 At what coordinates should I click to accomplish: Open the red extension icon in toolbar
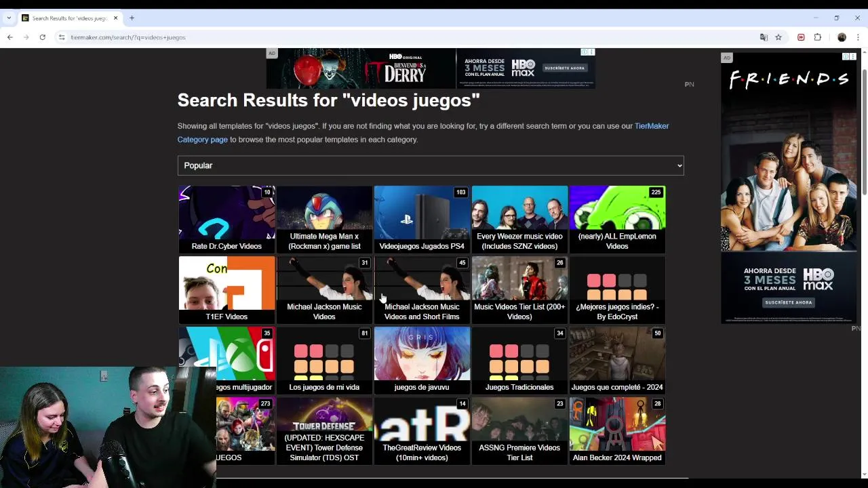(x=801, y=37)
